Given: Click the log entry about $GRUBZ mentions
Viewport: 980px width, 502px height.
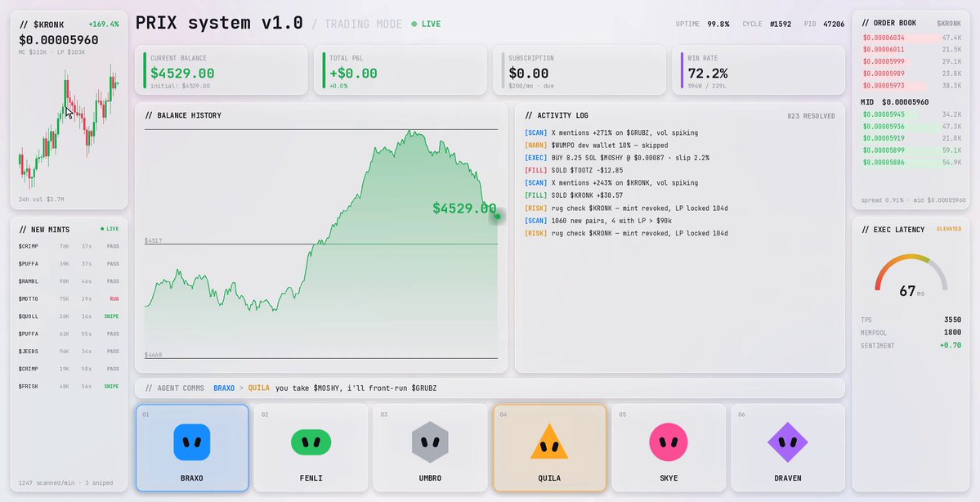Looking at the screenshot, I should click(x=611, y=132).
